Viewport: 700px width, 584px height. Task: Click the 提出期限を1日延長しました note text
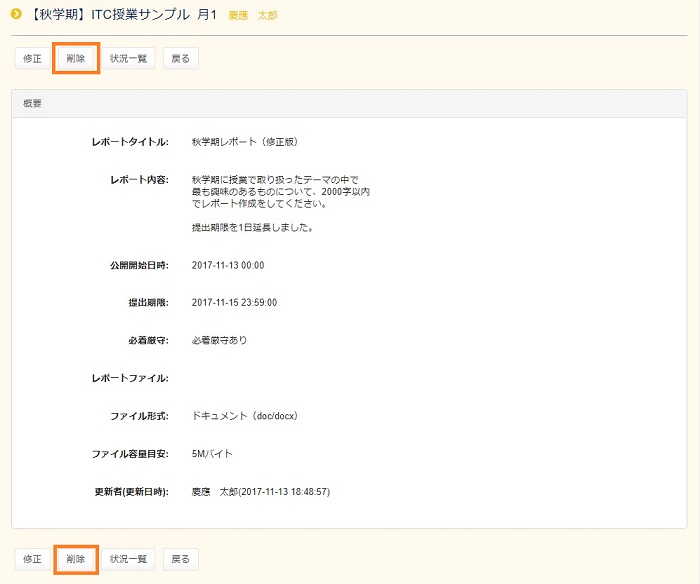click(253, 227)
